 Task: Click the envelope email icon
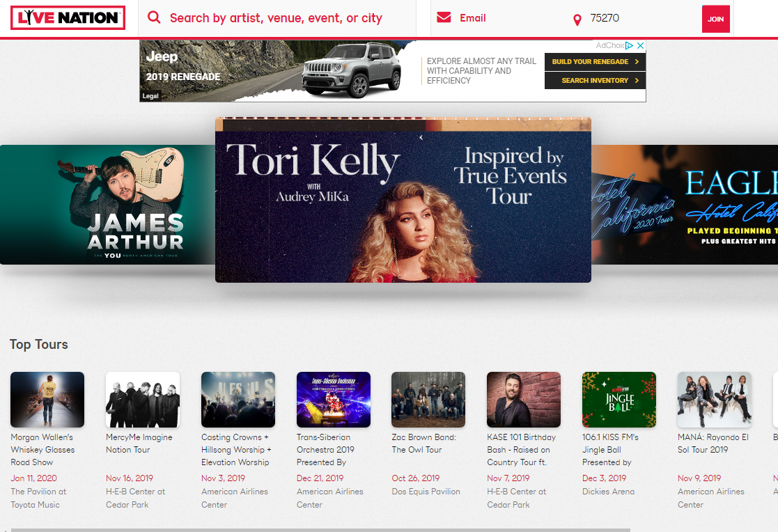pyautogui.click(x=444, y=17)
